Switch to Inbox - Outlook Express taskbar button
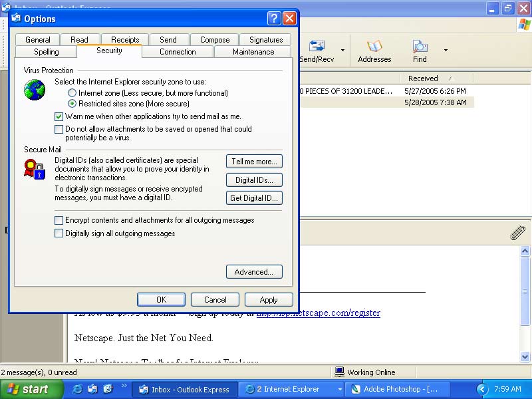Image resolution: width=532 pixels, height=399 pixels. (185, 389)
